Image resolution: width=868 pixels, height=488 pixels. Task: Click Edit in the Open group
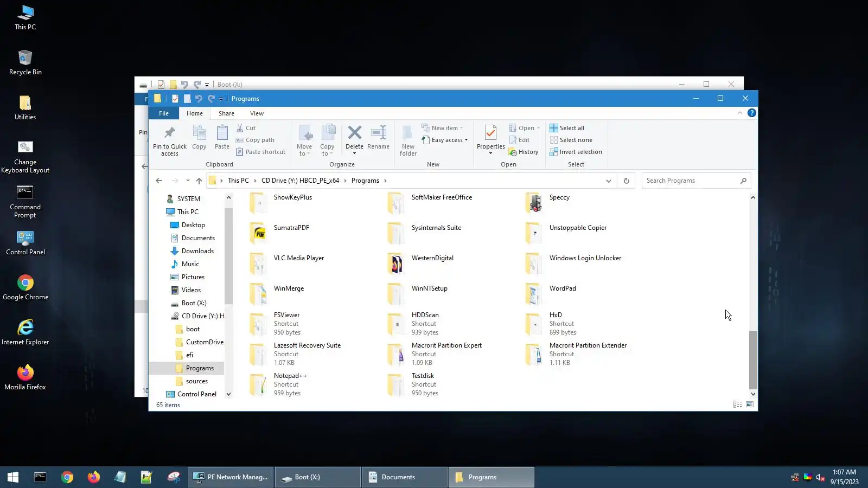pos(519,140)
